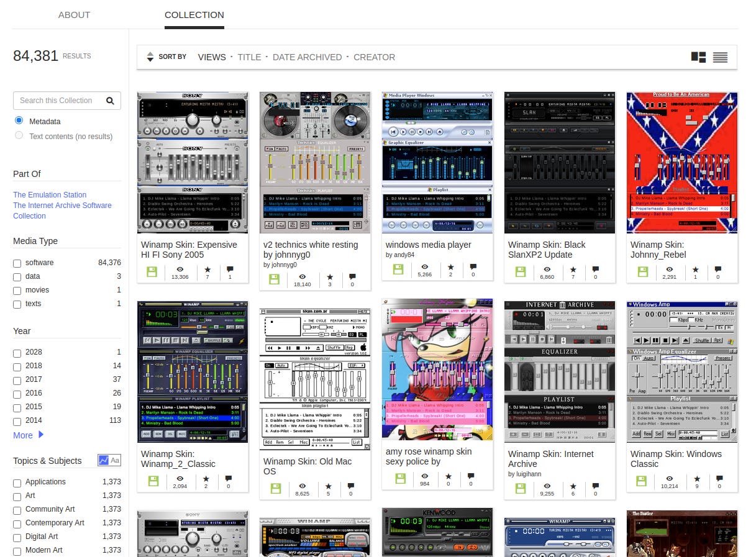Viewport: 756px width, 557px height.
Task: Click inside the Search this Collection field
Action: [59, 100]
